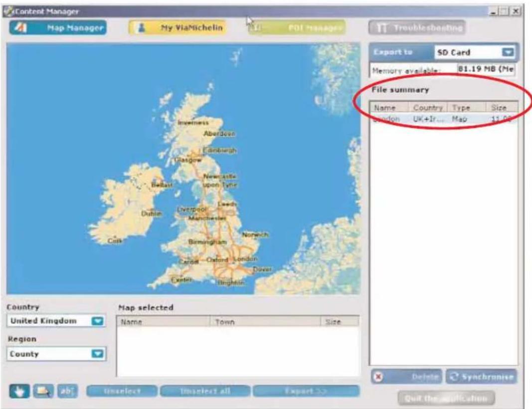
Task: Click the Export >> button
Action: point(306,391)
